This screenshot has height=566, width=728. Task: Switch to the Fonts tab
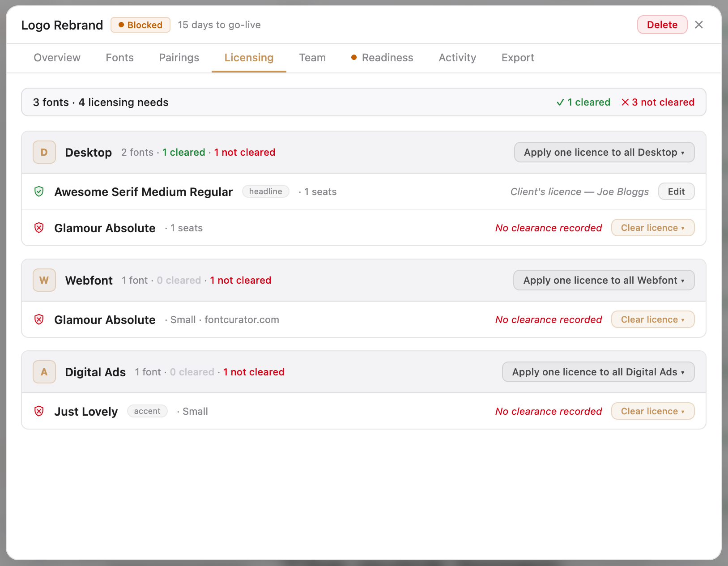point(120,58)
